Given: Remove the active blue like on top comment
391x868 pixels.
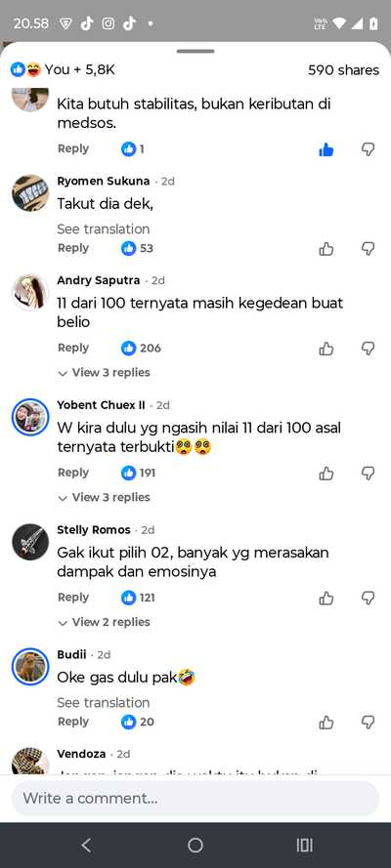Looking at the screenshot, I should pyautogui.click(x=326, y=149).
